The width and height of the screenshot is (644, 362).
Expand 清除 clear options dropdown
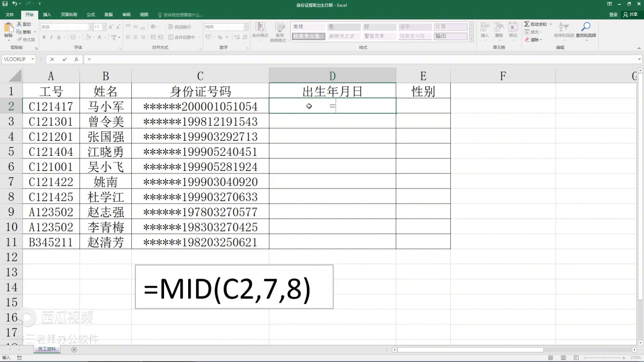point(541,40)
